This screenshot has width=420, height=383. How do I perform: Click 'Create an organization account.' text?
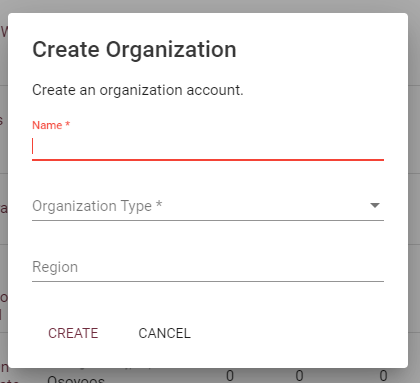tap(138, 90)
